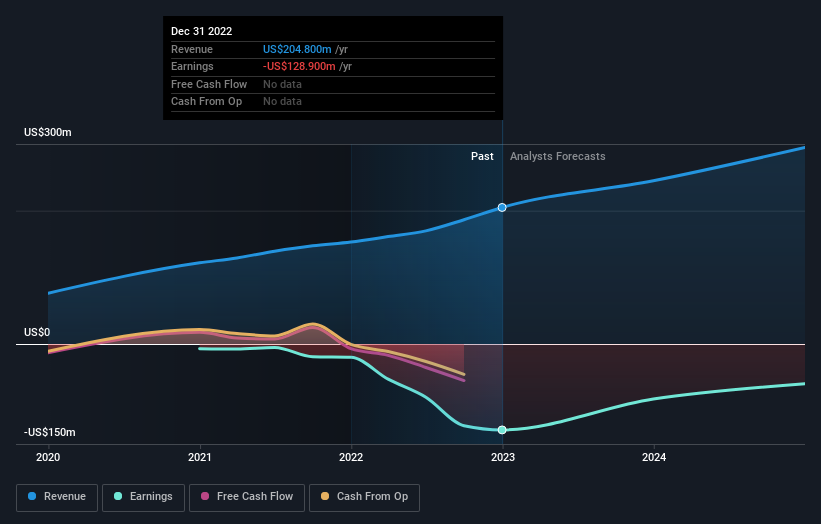
Task: Click the Earnings data point marker at 2023
Action: click(502, 430)
